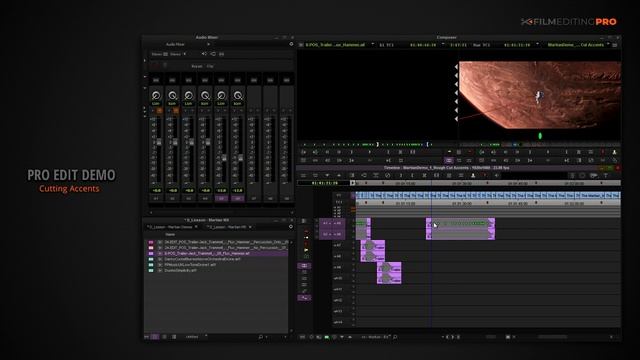Open the bin view Untitled dropdown
The height and width of the screenshot is (360, 640).
(x=196, y=337)
